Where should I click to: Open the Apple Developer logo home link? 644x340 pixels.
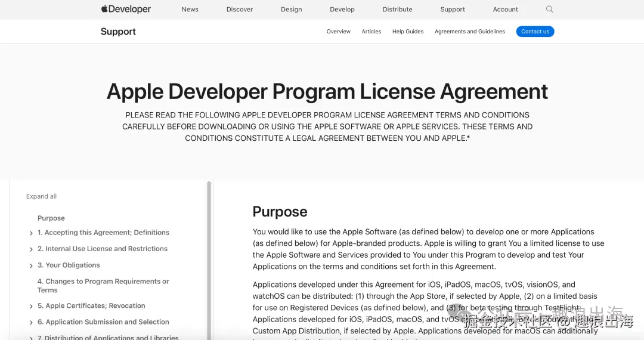(x=126, y=9)
